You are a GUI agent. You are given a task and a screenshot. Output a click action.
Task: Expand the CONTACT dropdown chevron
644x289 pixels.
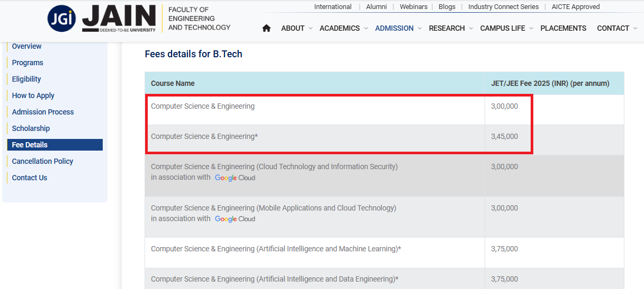pyautogui.click(x=636, y=29)
